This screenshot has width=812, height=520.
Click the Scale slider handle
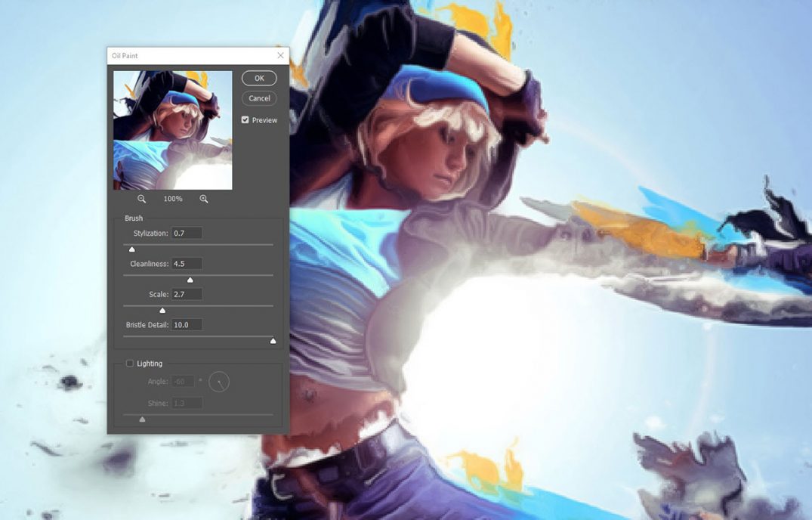pos(162,310)
